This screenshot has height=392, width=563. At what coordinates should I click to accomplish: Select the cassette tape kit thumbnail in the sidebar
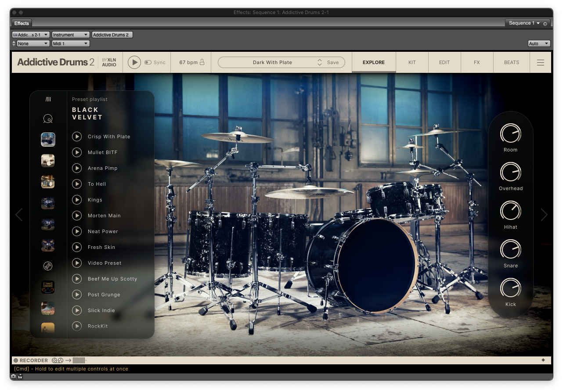tap(48, 287)
